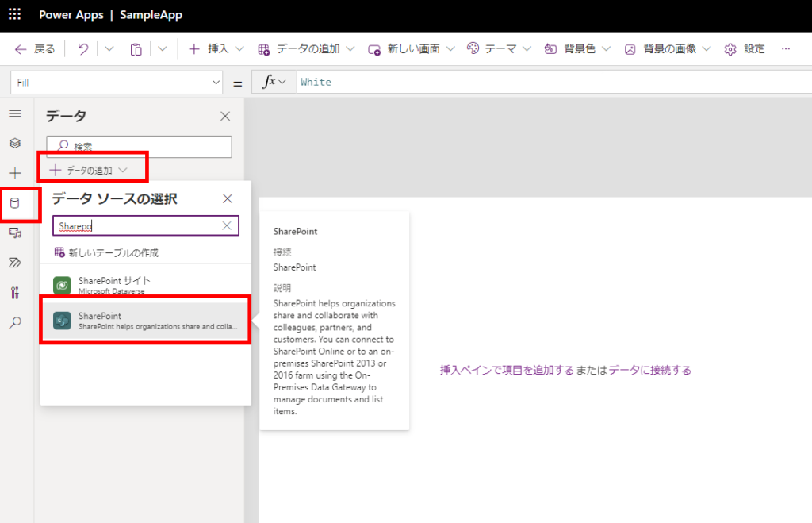Click the background image icon
Screen dimensions: 812x523
630,49
